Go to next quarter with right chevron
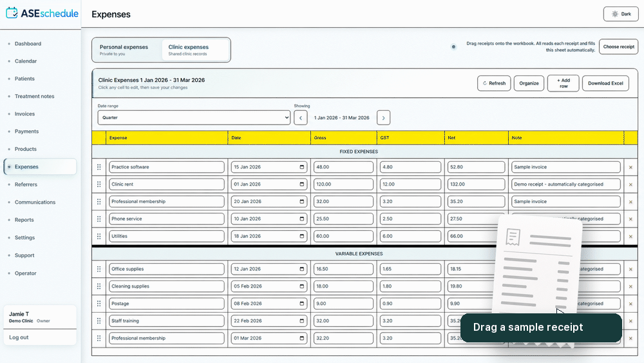 coord(384,118)
